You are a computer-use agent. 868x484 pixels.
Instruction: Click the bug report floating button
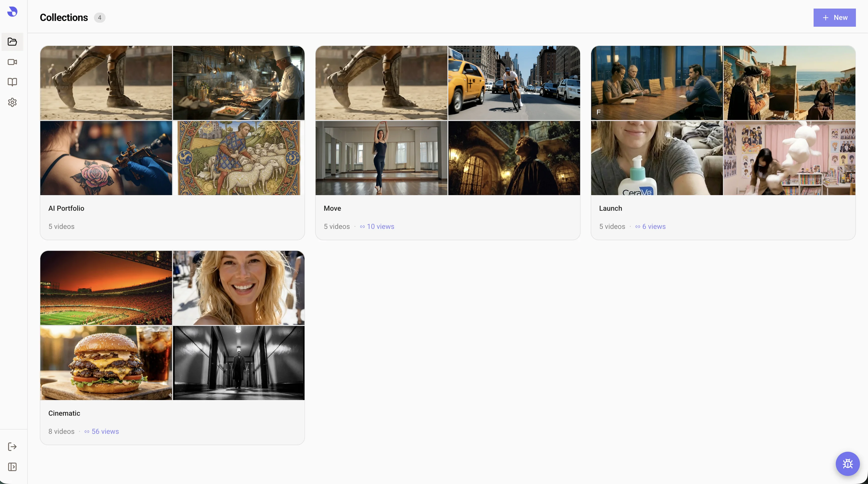[847, 464]
